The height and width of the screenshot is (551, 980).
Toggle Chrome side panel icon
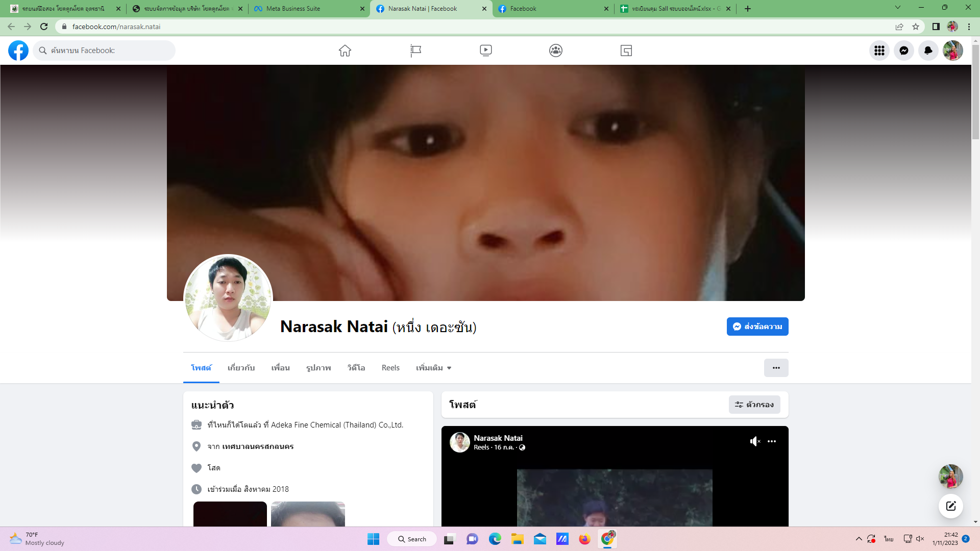click(x=936, y=27)
